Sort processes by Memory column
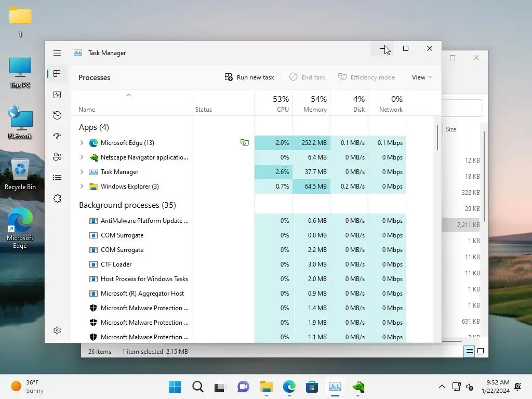The image size is (532, 399). click(x=312, y=103)
